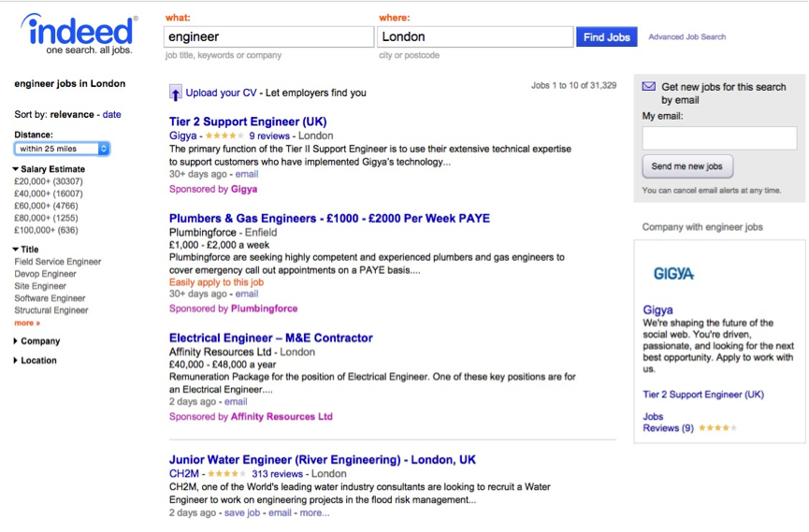This screenshot has height=532, width=809.
Task: Filter by £80,000+ salary
Action: click(x=46, y=218)
